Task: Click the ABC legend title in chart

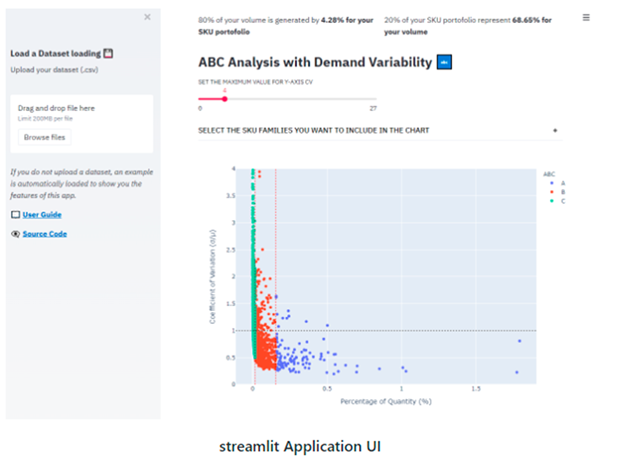Action: [549, 174]
